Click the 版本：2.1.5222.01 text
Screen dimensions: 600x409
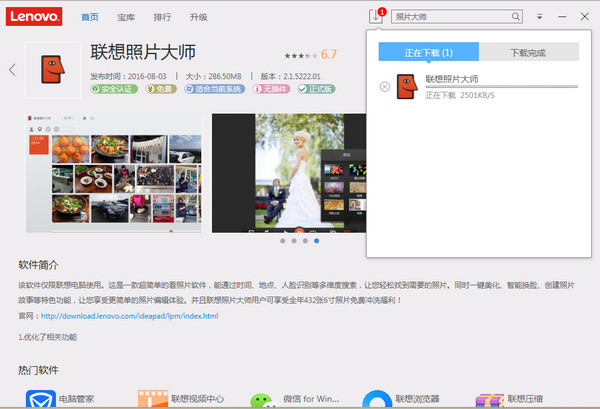(290, 76)
